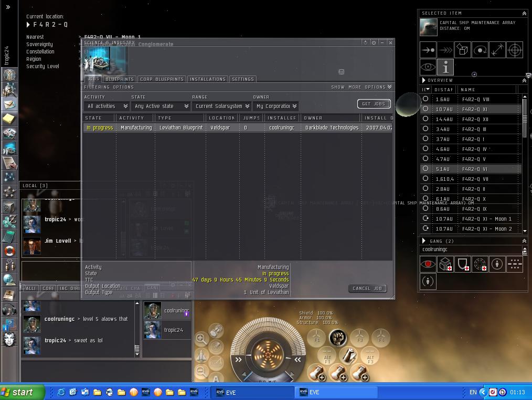Collapse the Overview panel triangle

(424, 80)
